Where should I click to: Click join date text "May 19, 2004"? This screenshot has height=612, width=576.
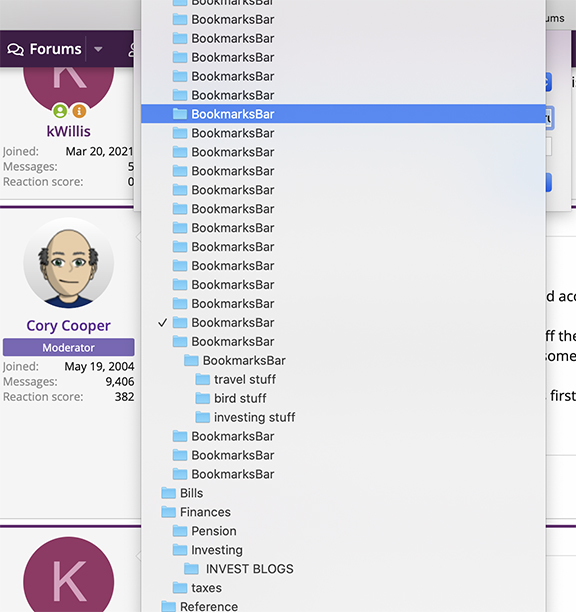coord(99,366)
